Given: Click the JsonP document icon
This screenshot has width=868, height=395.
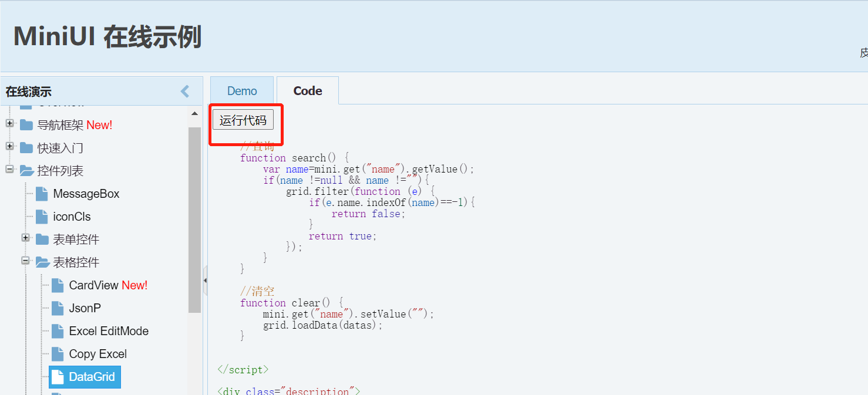Looking at the screenshot, I should click(57, 308).
